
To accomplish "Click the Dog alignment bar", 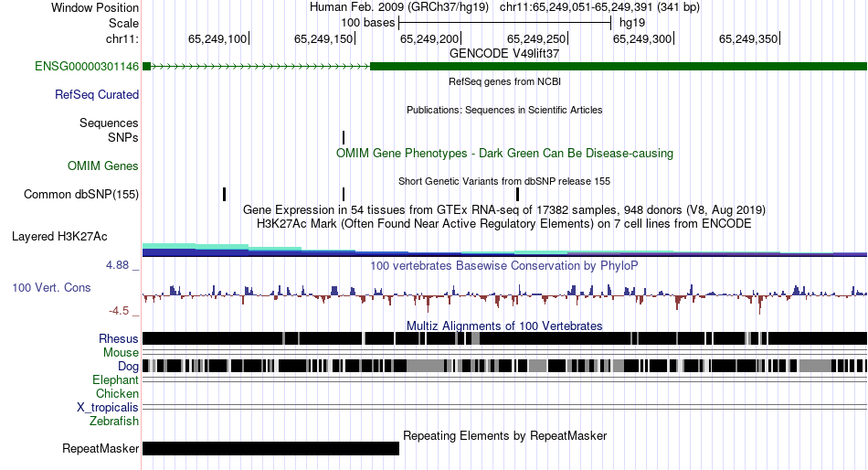I will [x=504, y=366].
